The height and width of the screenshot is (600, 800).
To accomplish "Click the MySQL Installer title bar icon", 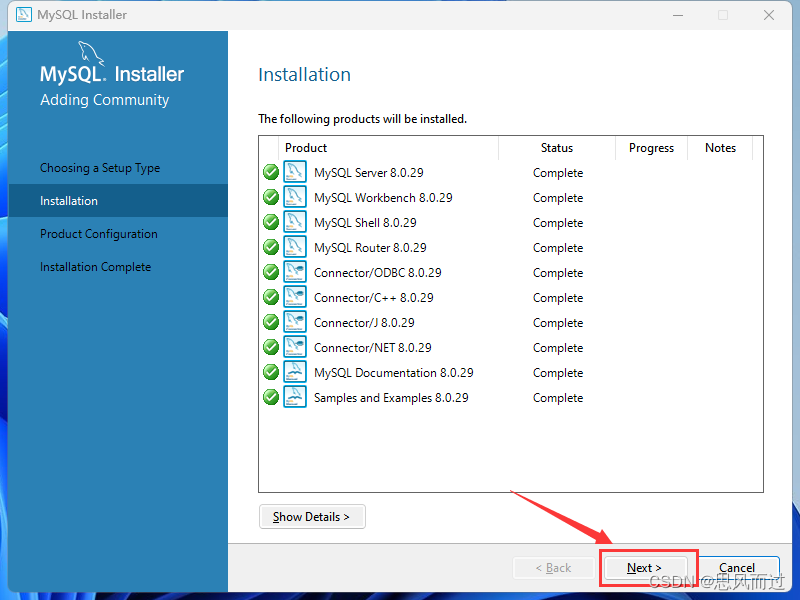I will point(23,15).
